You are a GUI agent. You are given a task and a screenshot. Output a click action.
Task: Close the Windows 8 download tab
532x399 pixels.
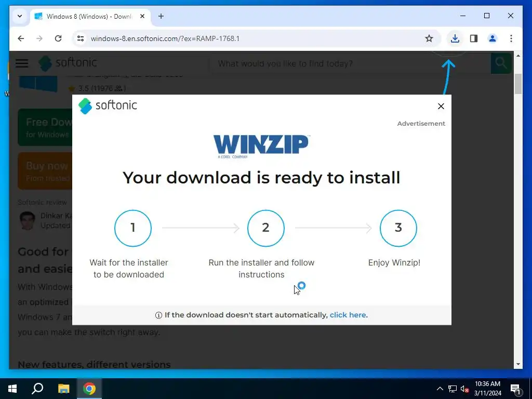142,16
